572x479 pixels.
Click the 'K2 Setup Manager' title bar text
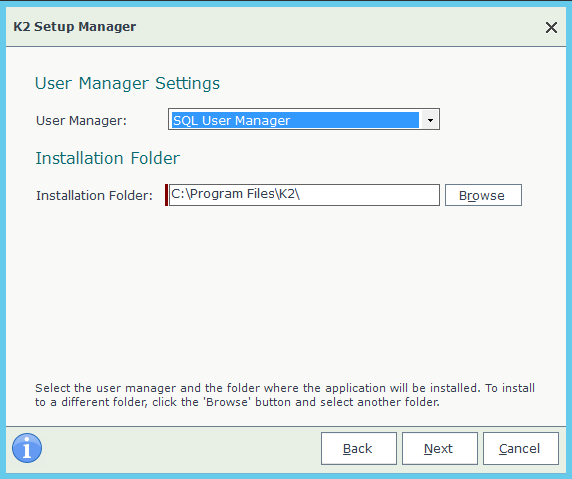(75, 27)
